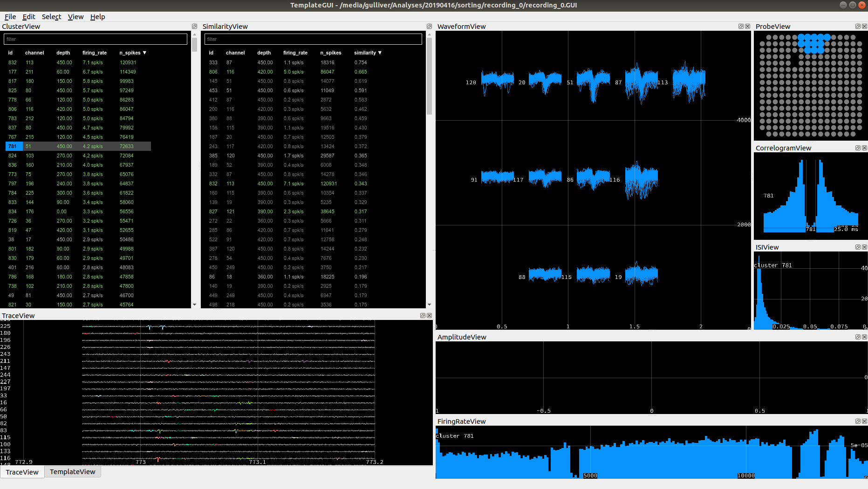Viewport: 868px width, 489px height.
Task: Undock the TraceView panel
Action: pyautogui.click(x=423, y=315)
